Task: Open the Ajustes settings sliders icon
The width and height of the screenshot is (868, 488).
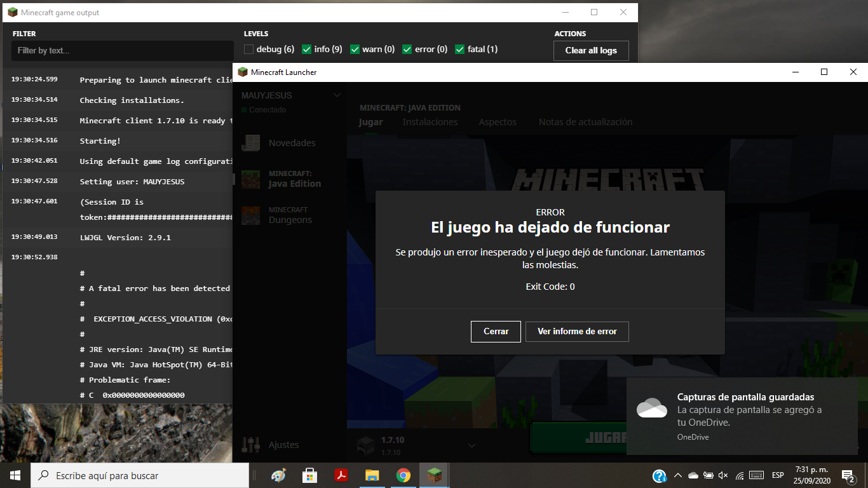Action: click(x=251, y=445)
